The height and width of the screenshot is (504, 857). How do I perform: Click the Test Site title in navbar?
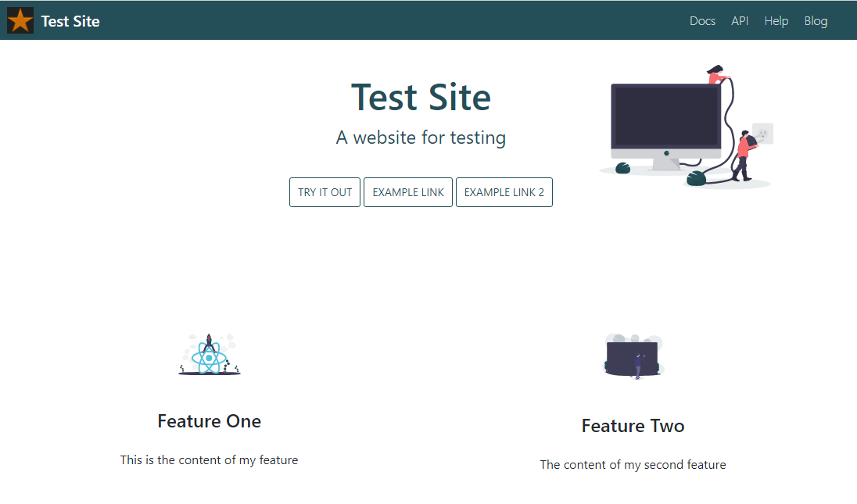click(x=70, y=21)
